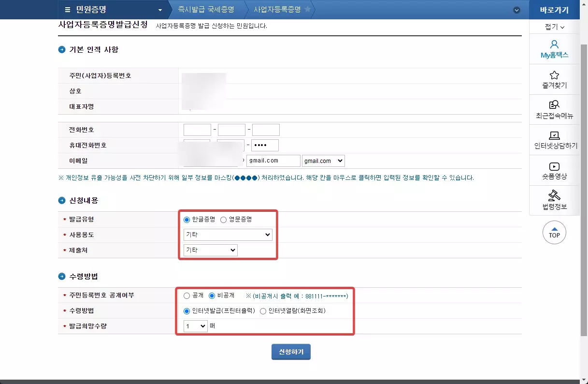Open 숏폼영상 video icon
588x384 pixels.
coord(555,166)
